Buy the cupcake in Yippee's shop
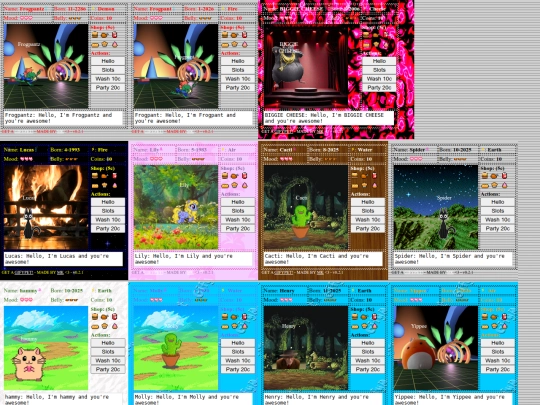 coord(504,326)
